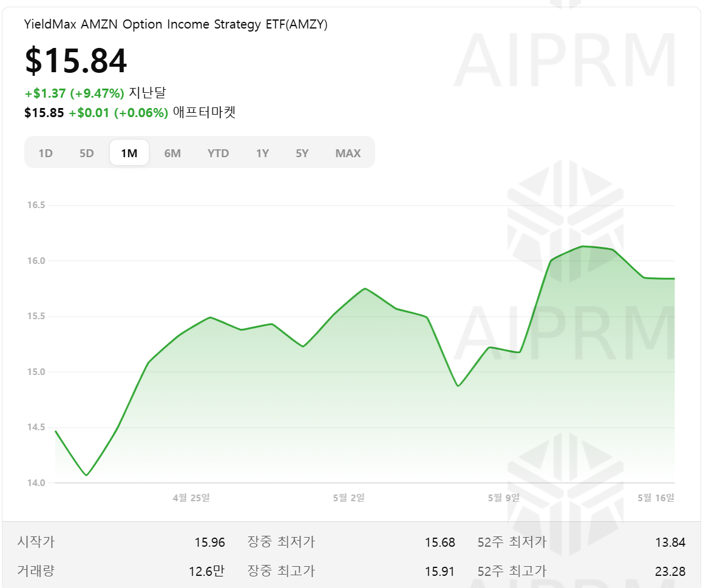Click the 52-week high value 23.28

[670, 572]
